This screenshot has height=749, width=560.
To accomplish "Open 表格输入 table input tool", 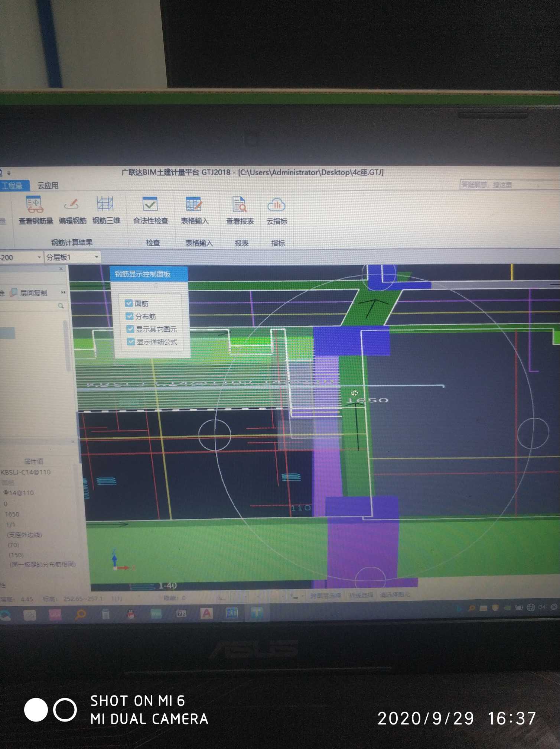I will (194, 211).
